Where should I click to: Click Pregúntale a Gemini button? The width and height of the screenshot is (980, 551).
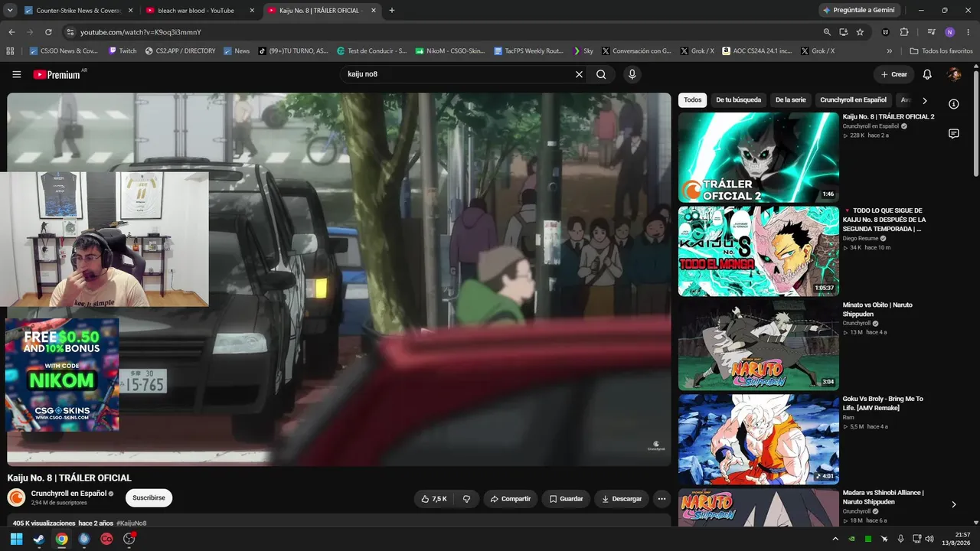click(861, 10)
